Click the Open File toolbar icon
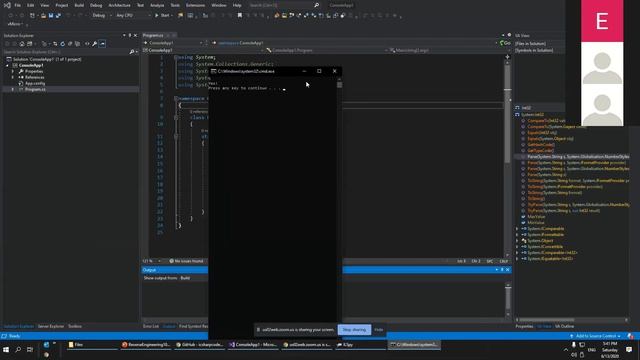This screenshot has height=360, width=640. tap(43, 16)
